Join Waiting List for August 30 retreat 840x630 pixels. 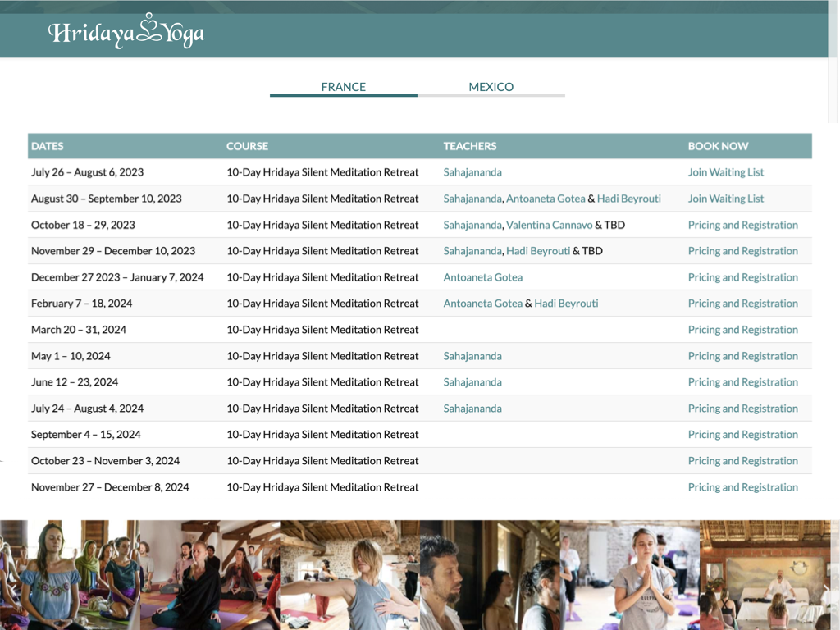click(x=725, y=199)
